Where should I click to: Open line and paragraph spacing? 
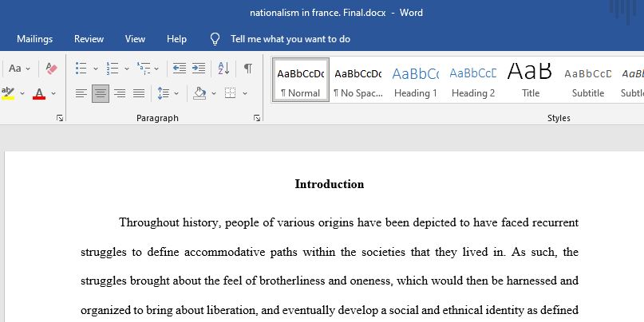tap(164, 93)
